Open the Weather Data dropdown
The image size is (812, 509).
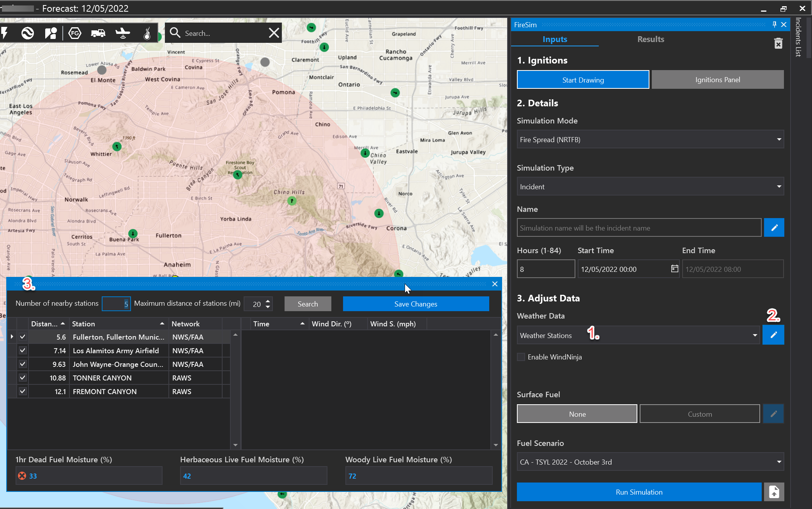638,335
